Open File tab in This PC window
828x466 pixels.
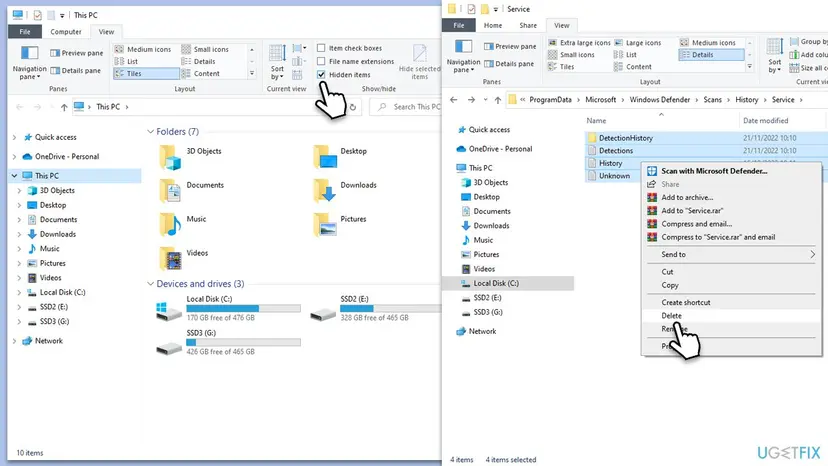click(25, 32)
